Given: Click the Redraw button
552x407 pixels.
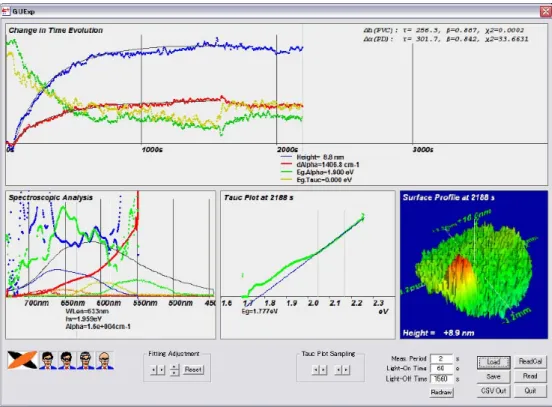Looking at the screenshot, I should (x=441, y=392).
